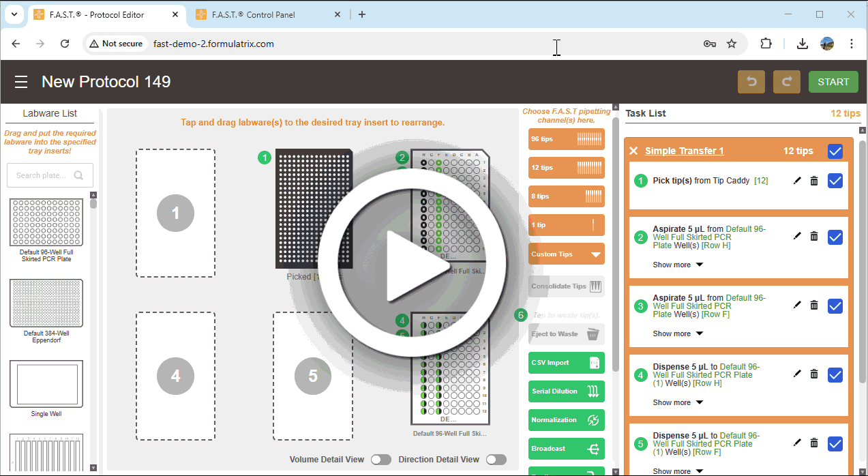This screenshot has height=476, width=868.
Task: Toggle the Aspirate Row F step checkbox
Action: 835,306
